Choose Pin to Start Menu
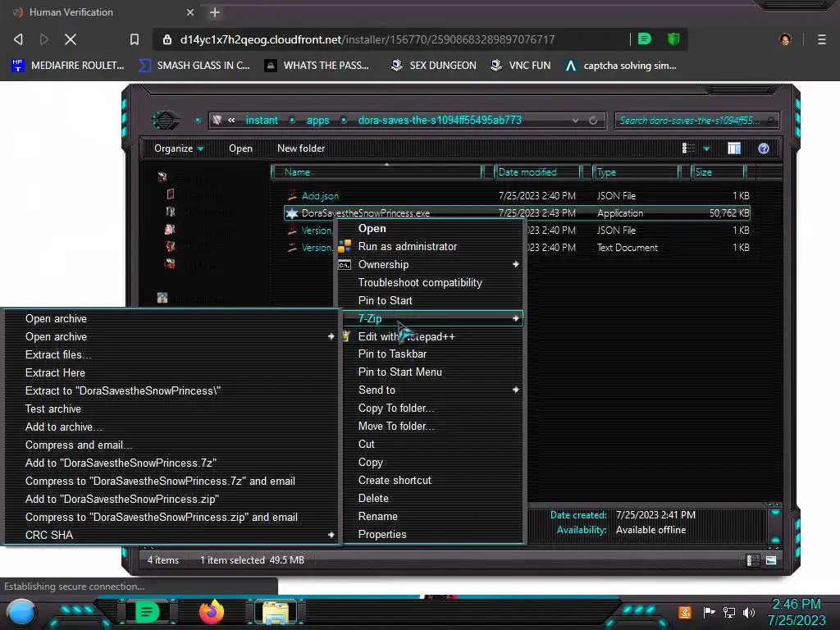This screenshot has height=630, width=840. pos(399,372)
